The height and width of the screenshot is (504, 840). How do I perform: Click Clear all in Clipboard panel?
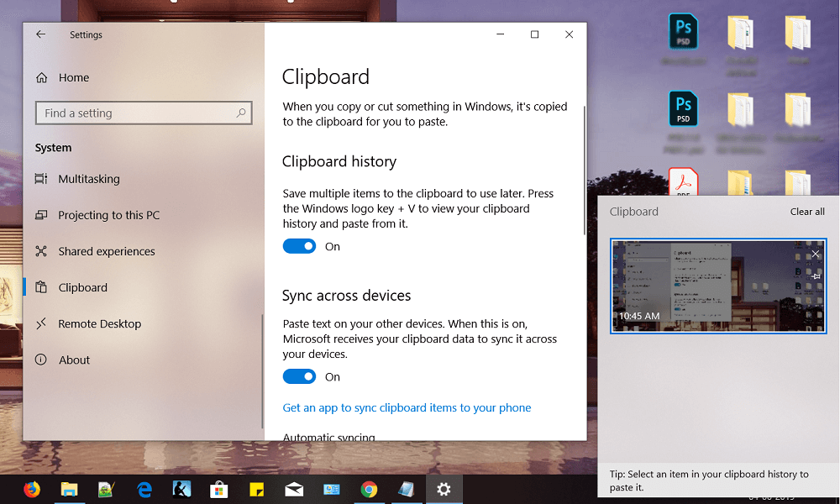(807, 212)
